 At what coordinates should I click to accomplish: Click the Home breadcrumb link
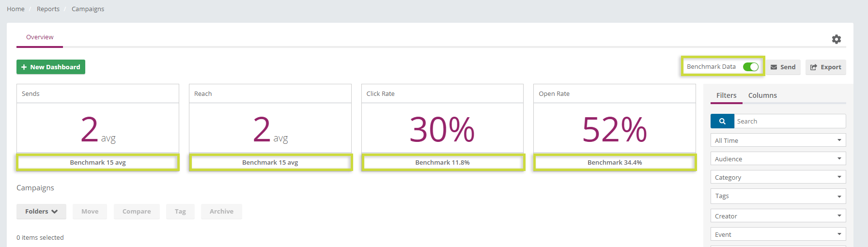(15, 9)
